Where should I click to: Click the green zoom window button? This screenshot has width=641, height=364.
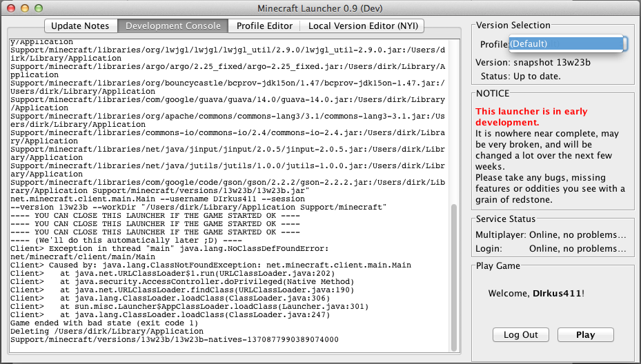39,8
